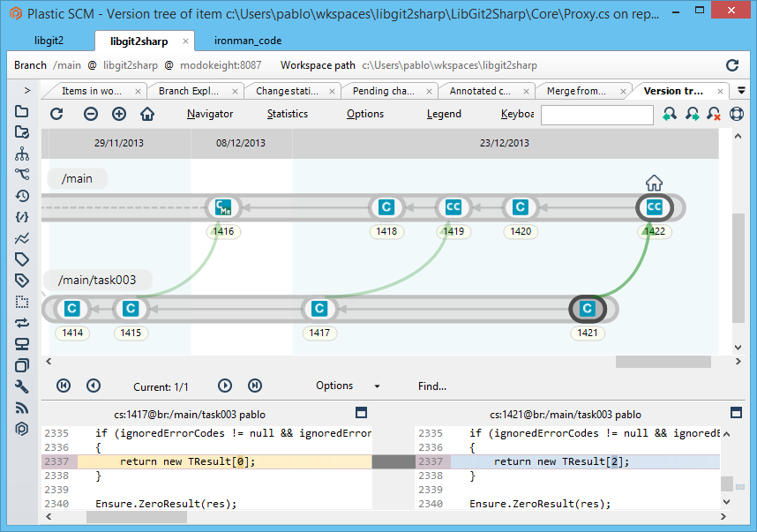Switch to the libgit2 workspace tab
The height and width of the screenshot is (532, 757).
point(49,41)
